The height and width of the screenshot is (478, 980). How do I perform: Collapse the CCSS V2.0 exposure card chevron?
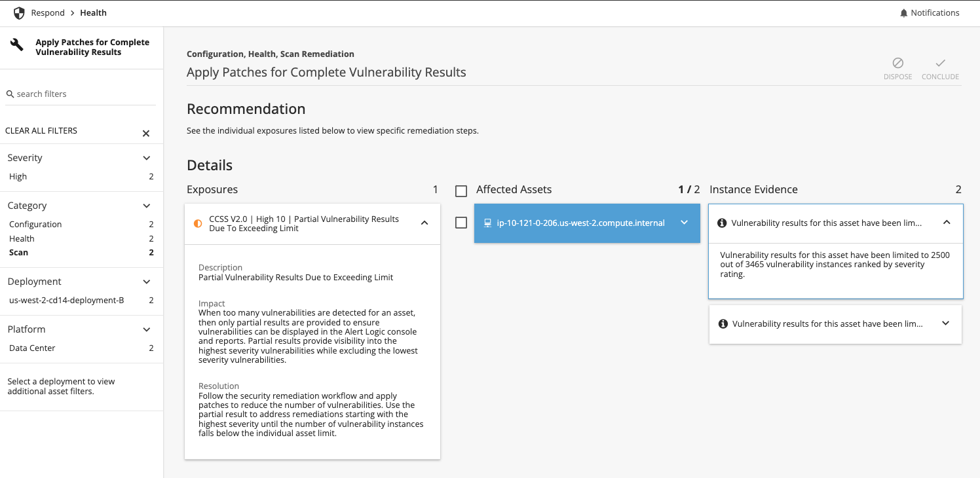coord(424,223)
